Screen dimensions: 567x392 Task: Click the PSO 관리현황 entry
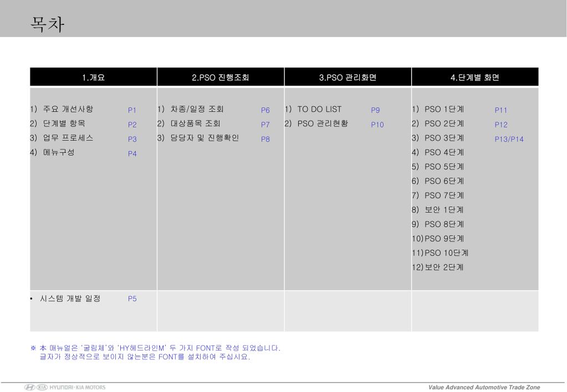(x=323, y=123)
